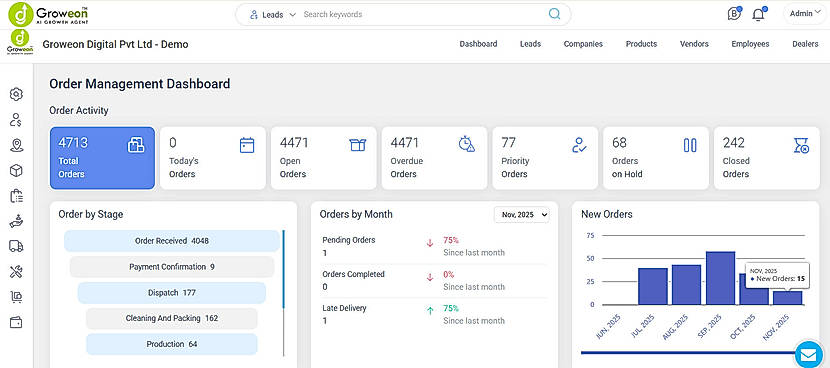830x368 pixels.
Task: Click the NOV, 2025 chart bar
Action: click(x=788, y=298)
